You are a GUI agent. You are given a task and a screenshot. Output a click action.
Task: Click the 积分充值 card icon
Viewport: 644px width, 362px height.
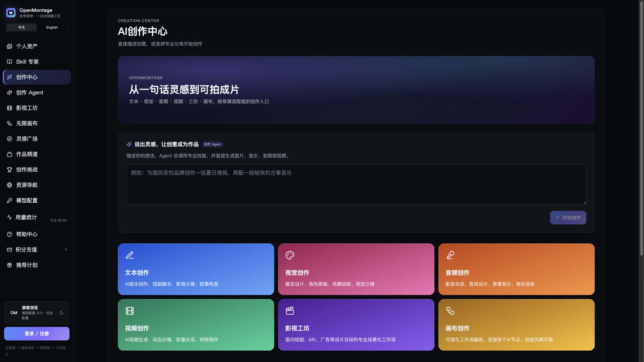pos(9,250)
